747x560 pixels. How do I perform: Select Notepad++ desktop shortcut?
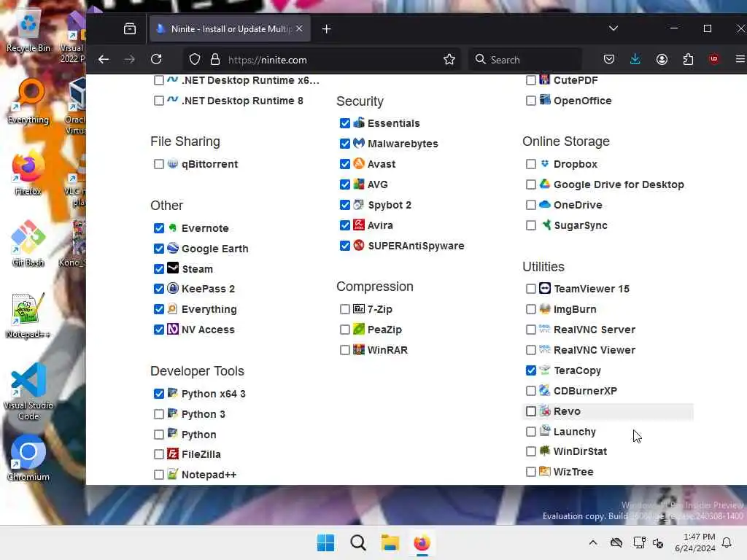28,315
